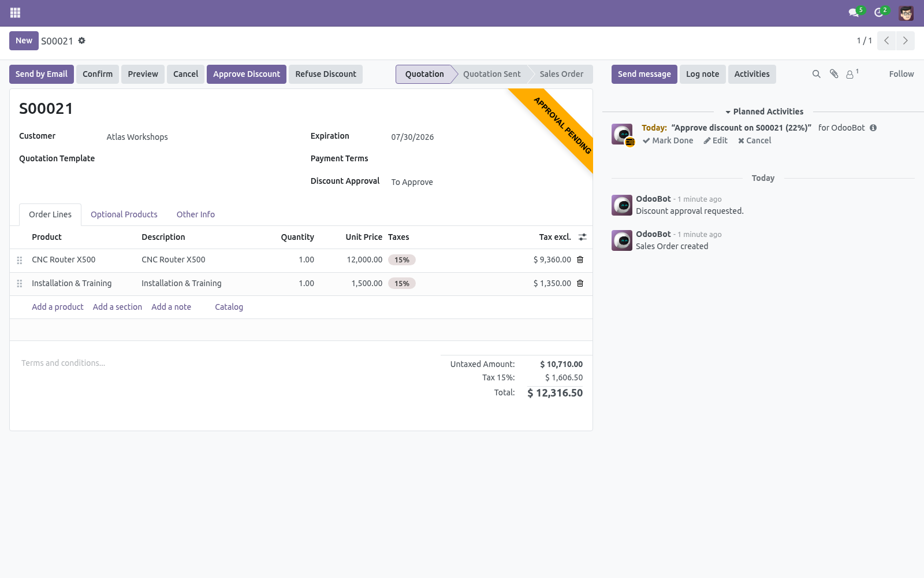
Task: Open the Send message composer
Action: (644, 74)
